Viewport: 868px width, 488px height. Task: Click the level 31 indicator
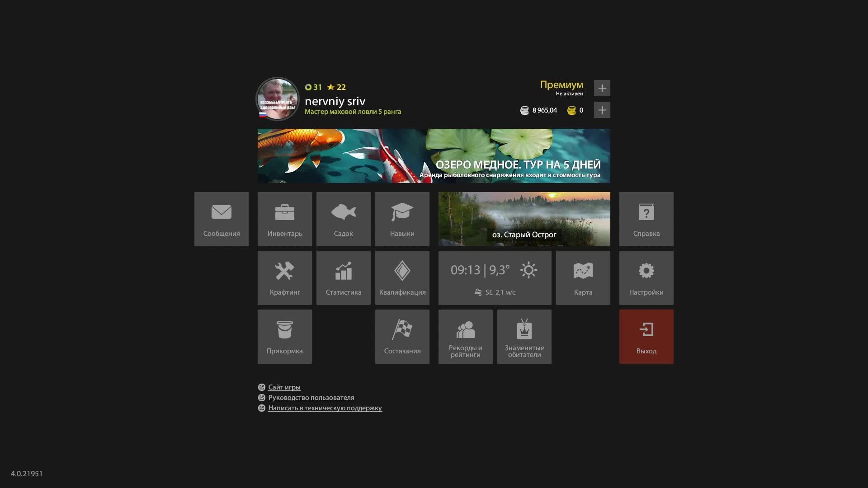pos(313,87)
